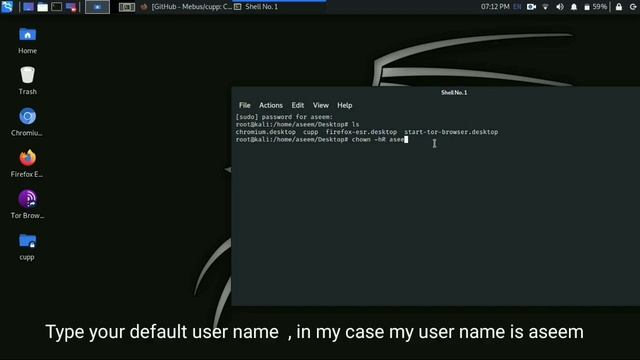Image resolution: width=640 pixels, height=360 pixels.
Task: Click the screen recorder panel launcher
Action: coord(71,7)
